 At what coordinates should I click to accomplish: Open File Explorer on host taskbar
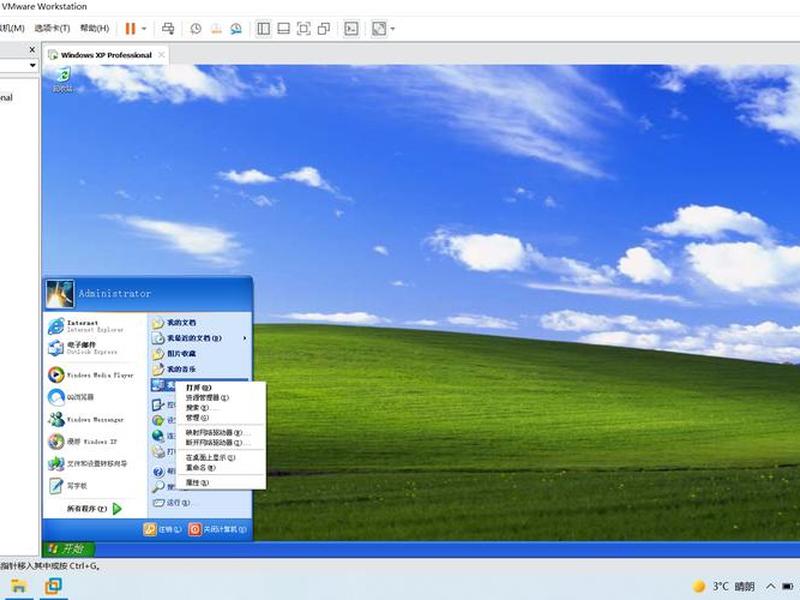click(x=18, y=586)
